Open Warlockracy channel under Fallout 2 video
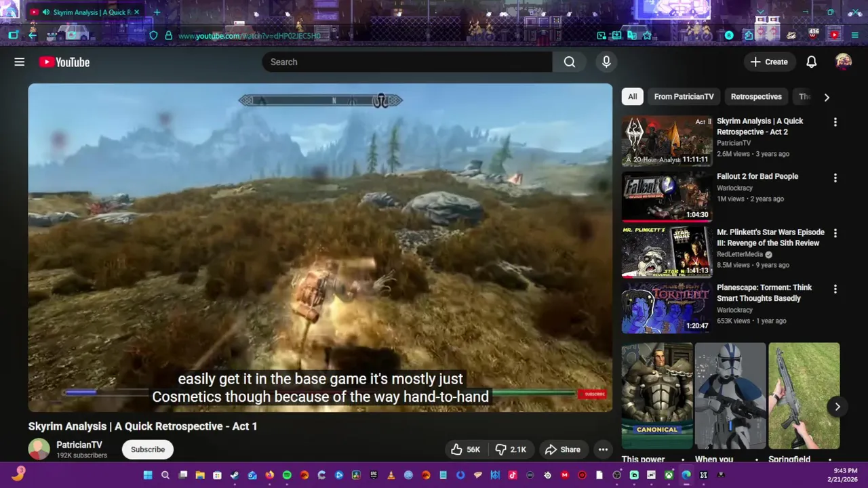 pos(735,188)
